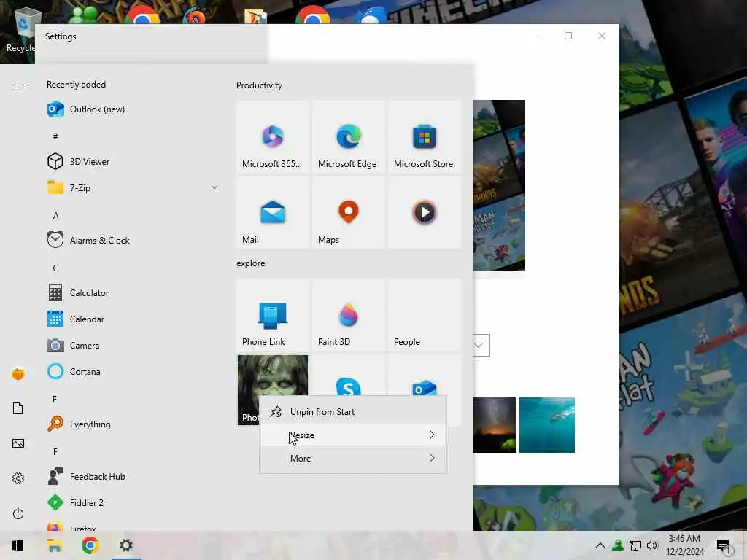
Task: Open the 7-Zip folder entry
Action: coord(133,187)
